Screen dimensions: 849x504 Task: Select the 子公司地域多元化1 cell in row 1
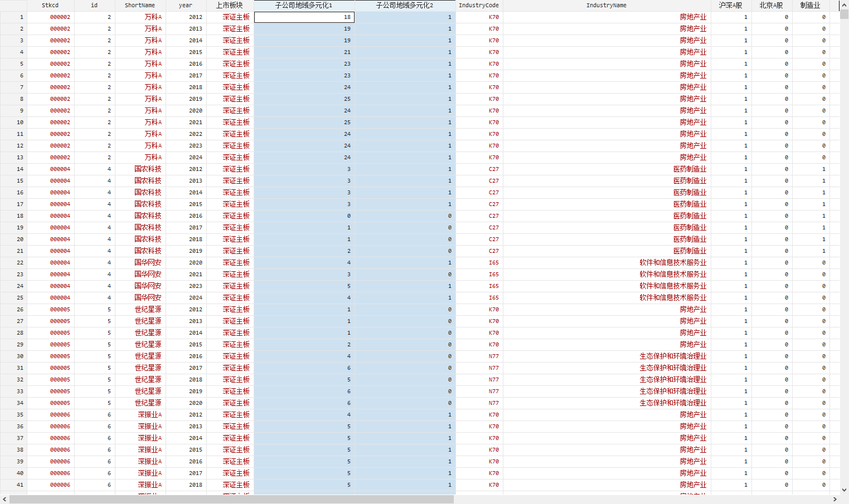coord(304,17)
